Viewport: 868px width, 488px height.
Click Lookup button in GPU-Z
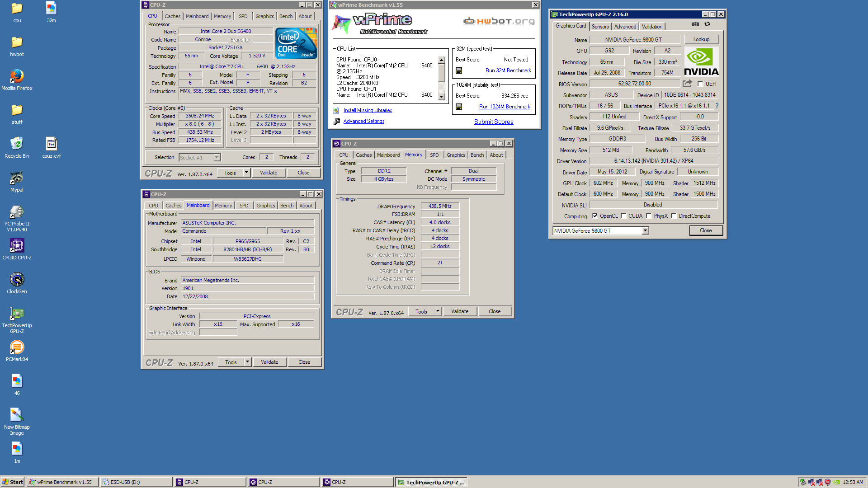coord(701,39)
